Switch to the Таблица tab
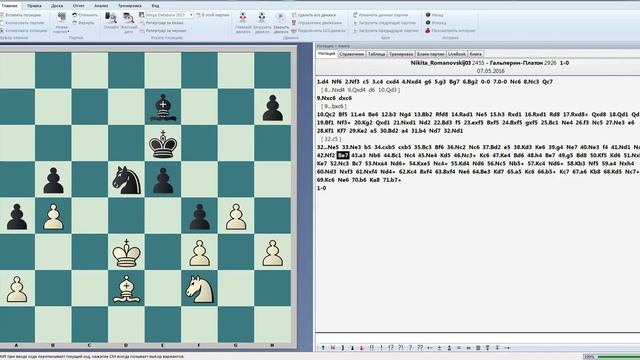This screenshot has width=640, height=360. pos(376,54)
